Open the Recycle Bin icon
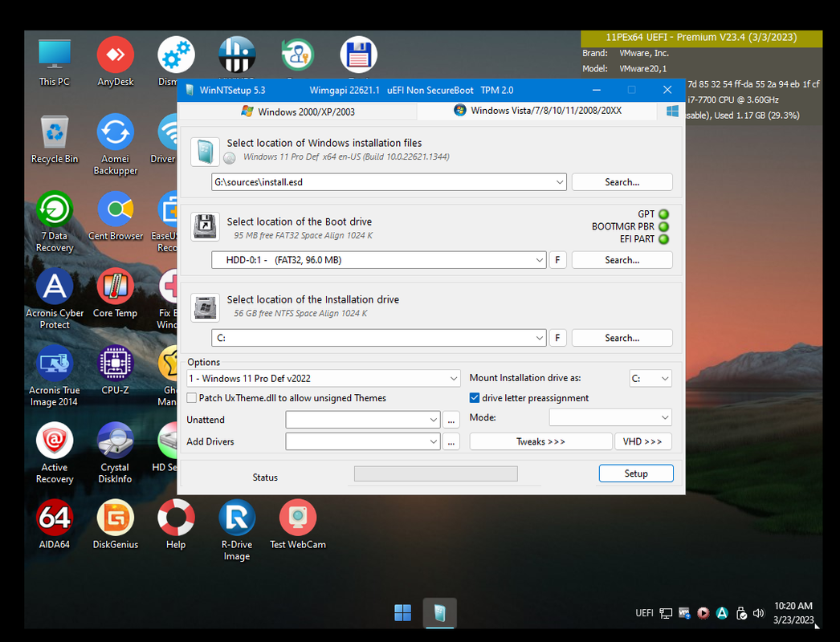Viewport: 840px width, 642px height. 54,139
